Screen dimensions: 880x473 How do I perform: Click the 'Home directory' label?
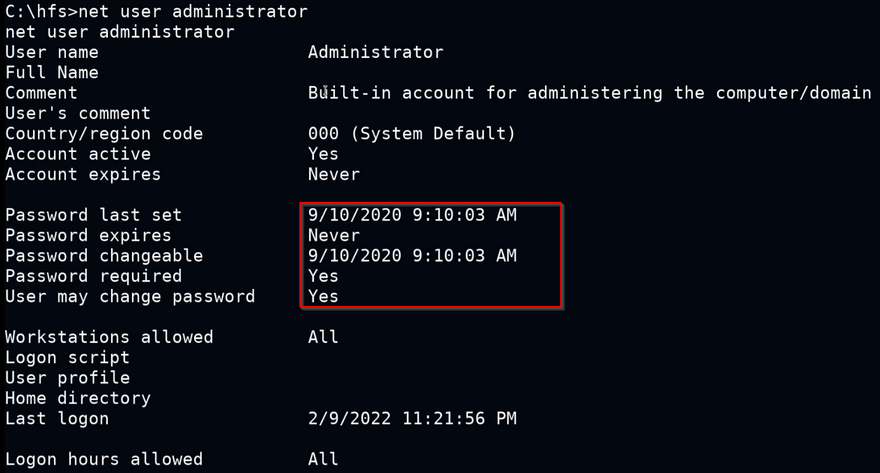coord(78,398)
